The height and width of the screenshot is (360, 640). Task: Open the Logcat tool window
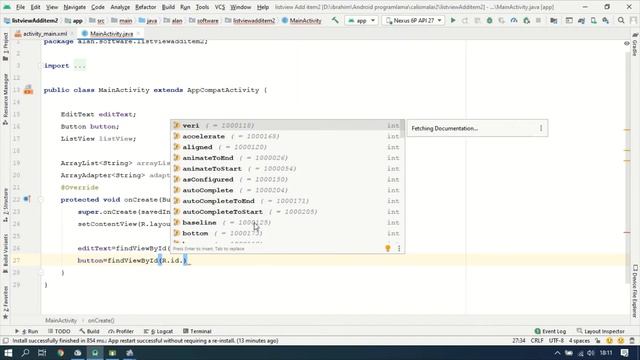click(x=158, y=331)
